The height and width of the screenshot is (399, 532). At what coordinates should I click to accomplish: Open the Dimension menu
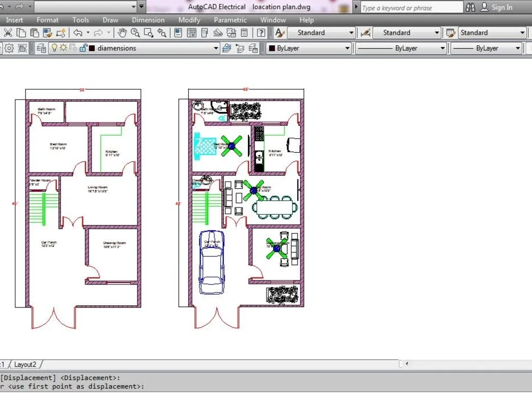coord(148,20)
